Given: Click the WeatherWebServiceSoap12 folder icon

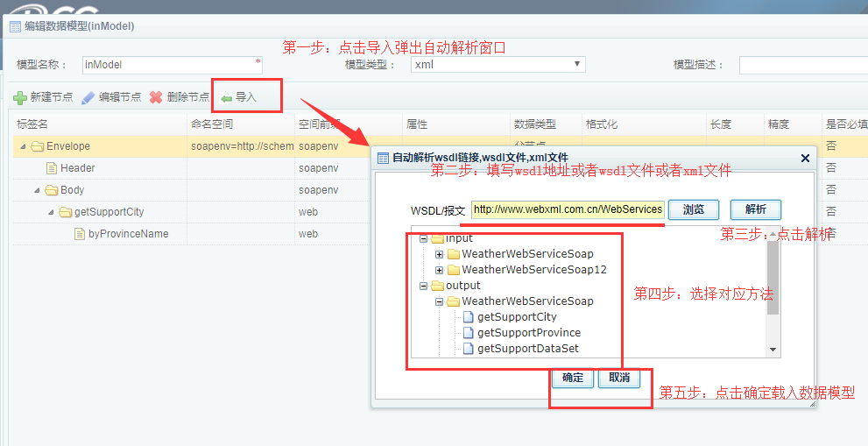Looking at the screenshot, I should click(454, 270).
